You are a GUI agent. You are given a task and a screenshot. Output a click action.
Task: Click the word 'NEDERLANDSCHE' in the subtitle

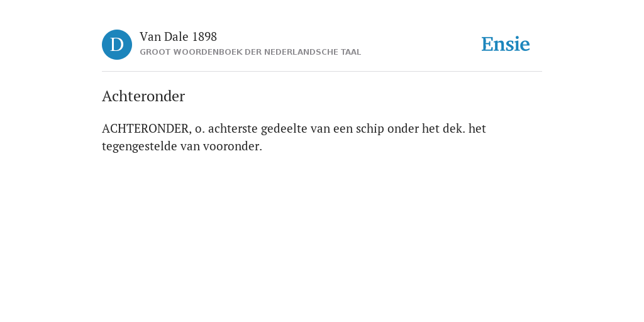point(301,52)
